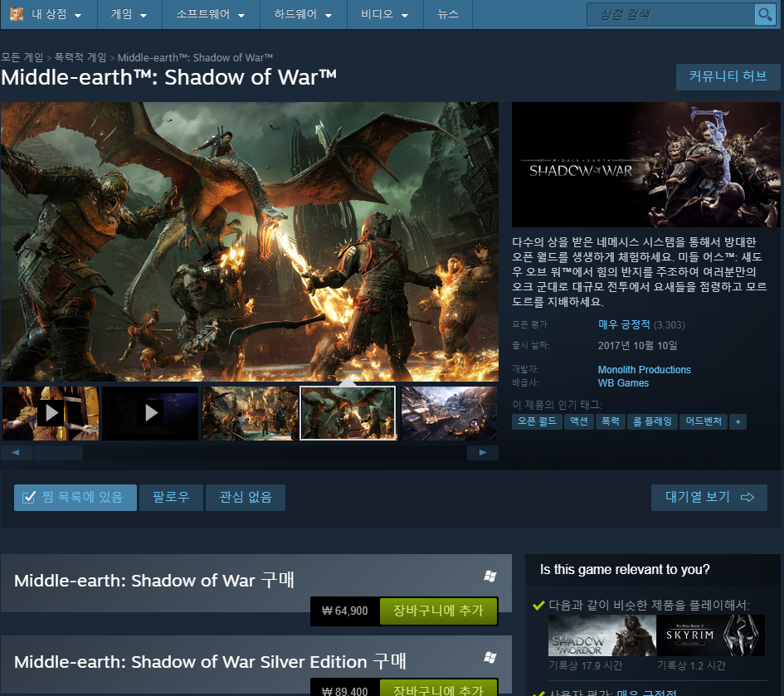This screenshot has width=784, height=696.
Task: Select the snowy mountain screenshot thumbnail
Action: 449,413
